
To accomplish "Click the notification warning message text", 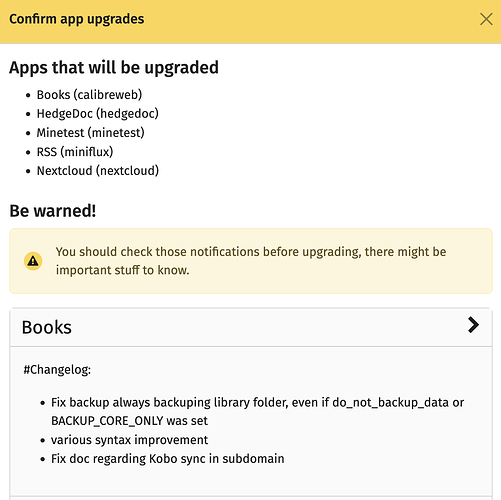I will point(251,261).
